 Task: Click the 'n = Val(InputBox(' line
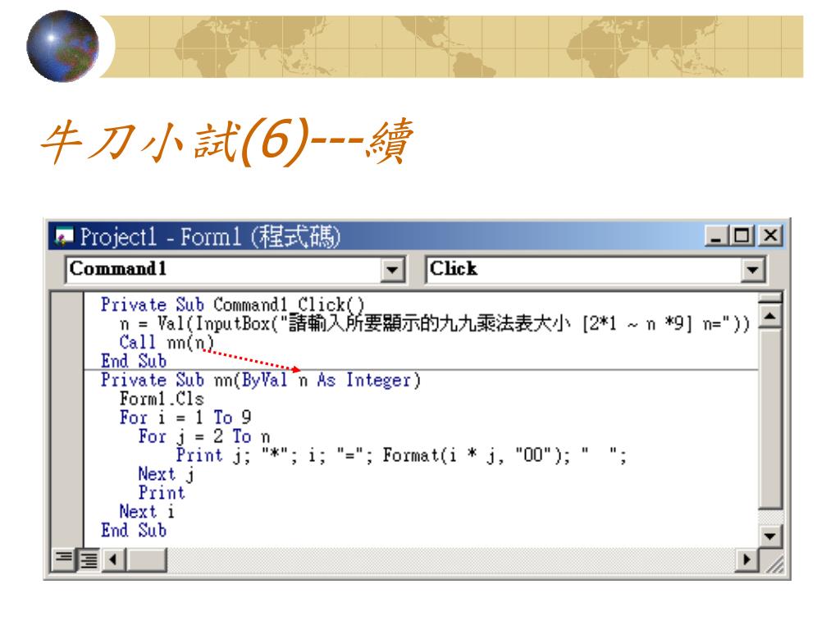tap(435, 323)
